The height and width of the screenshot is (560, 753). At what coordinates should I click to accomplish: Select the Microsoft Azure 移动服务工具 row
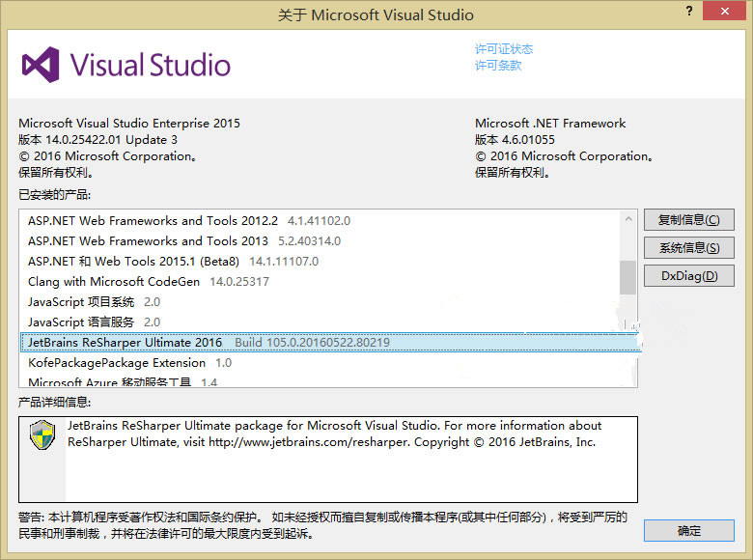tap(320, 381)
